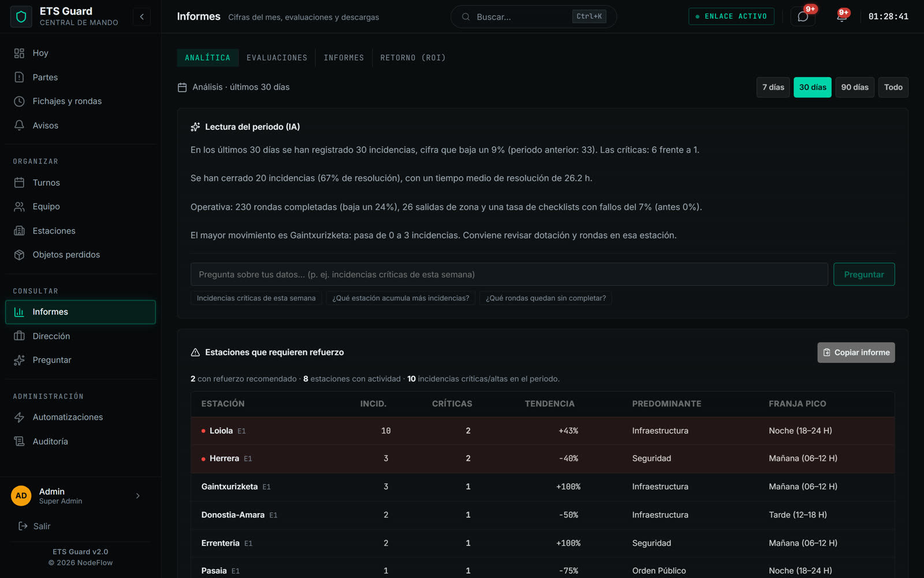924x578 pixels.
Task: Sort by Predominante column header
Action: coord(666,404)
